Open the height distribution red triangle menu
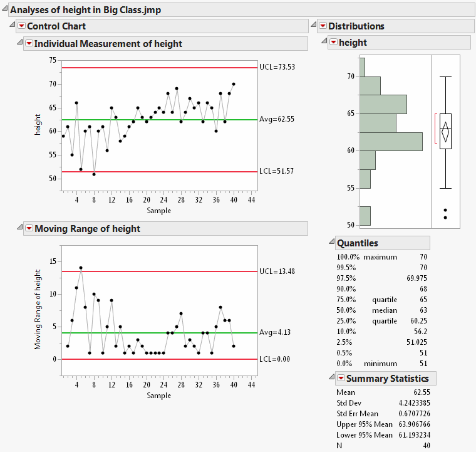 click(333, 43)
